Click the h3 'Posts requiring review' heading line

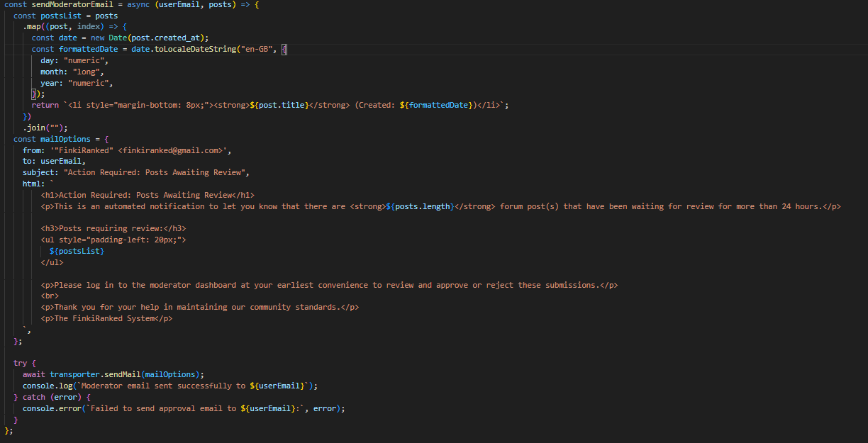point(113,228)
